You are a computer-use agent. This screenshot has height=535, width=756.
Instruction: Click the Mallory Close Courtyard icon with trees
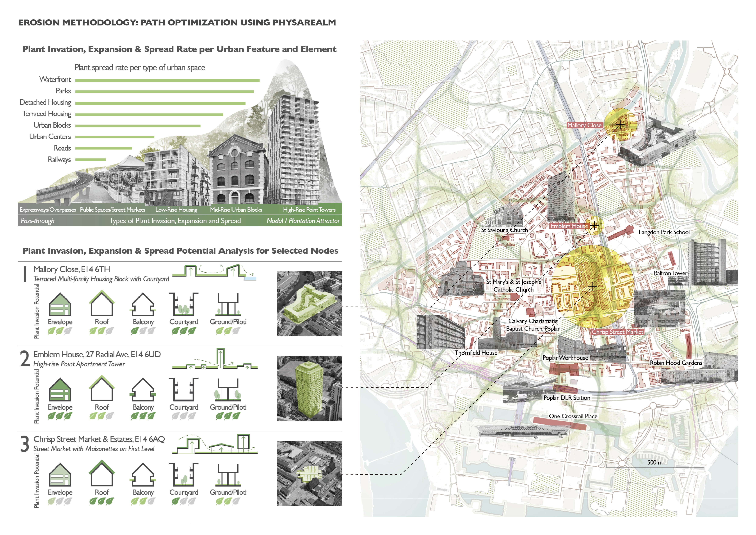[x=183, y=304]
